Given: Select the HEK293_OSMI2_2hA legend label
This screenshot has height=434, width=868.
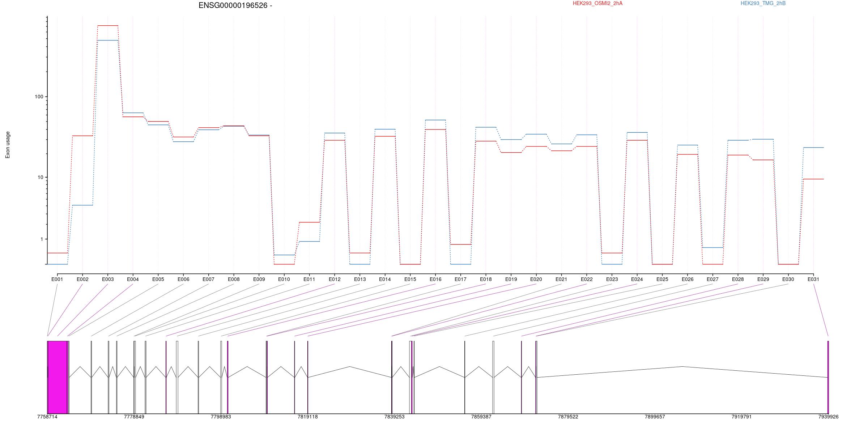Looking at the screenshot, I should pos(597,3).
